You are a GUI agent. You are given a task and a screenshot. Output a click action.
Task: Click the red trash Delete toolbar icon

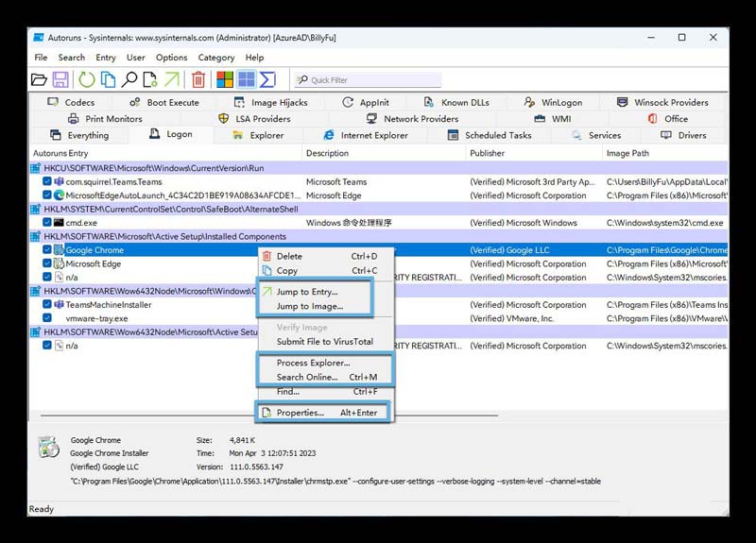(198, 79)
